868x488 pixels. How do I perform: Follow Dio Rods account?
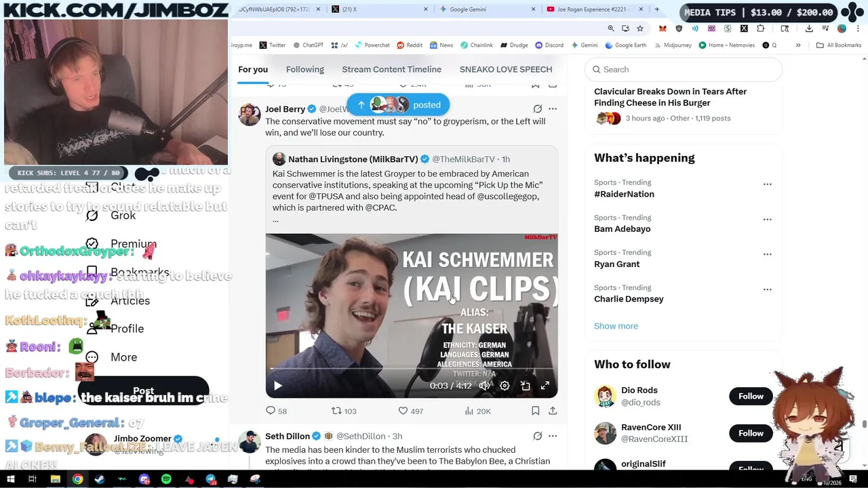tap(751, 396)
